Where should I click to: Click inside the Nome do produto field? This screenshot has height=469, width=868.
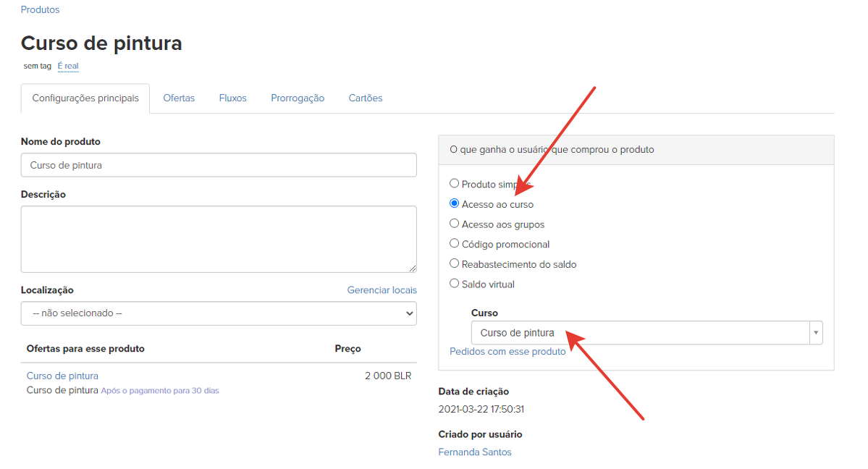point(219,165)
